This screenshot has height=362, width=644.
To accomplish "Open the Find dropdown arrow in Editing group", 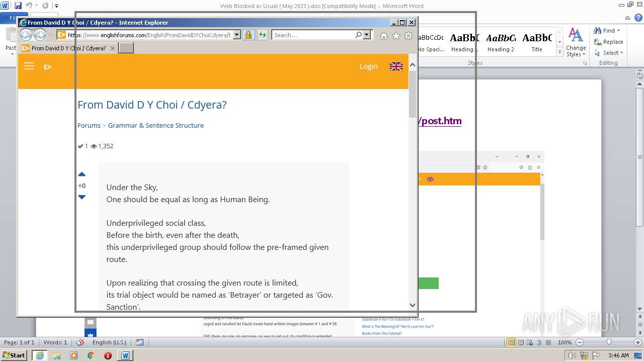I will click(618, 31).
